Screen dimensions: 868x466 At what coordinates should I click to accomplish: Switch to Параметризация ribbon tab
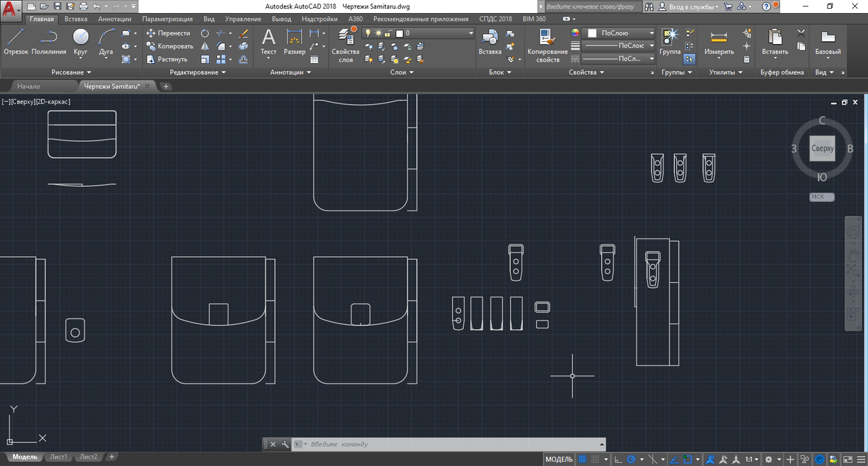(x=168, y=19)
